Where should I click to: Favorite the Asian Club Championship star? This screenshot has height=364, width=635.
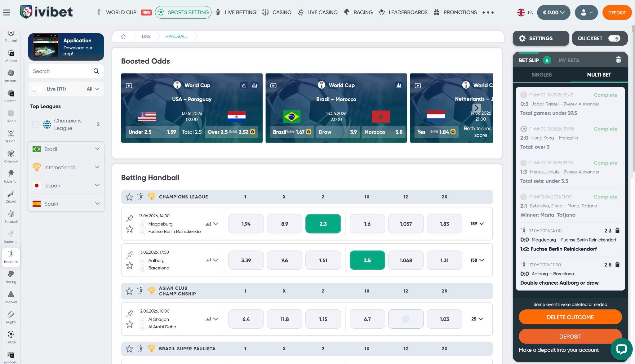pos(129,291)
